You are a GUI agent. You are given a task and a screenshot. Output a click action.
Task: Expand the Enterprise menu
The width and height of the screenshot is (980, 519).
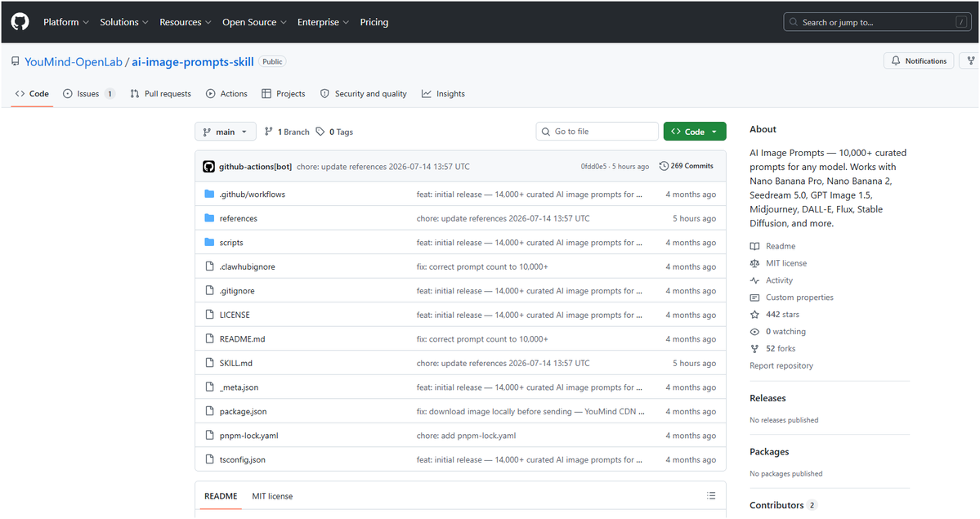pyautogui.click(x=323, y=22)
